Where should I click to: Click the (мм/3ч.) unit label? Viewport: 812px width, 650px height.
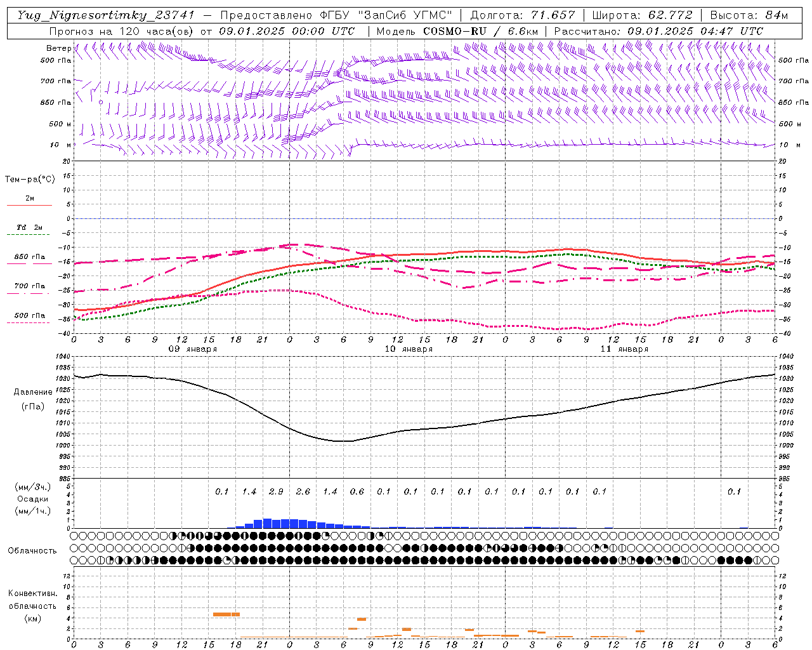click(x=32, y=487)
